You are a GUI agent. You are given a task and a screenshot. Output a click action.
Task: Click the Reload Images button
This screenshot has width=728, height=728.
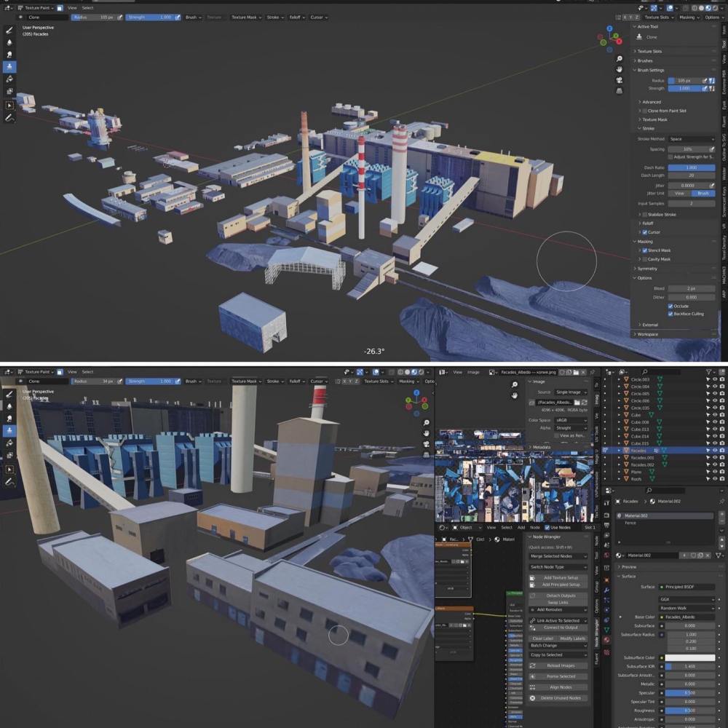(558, 666)
